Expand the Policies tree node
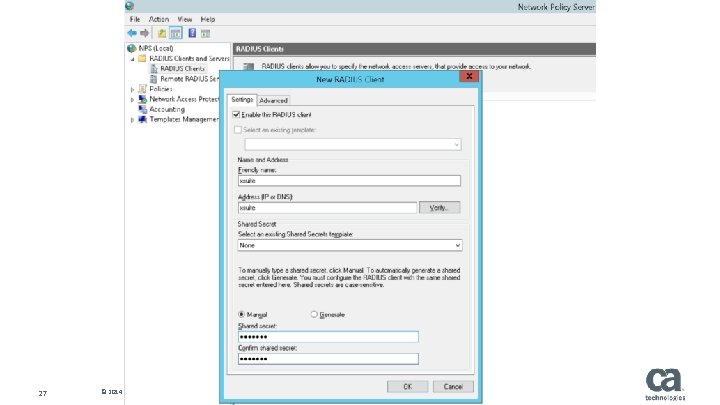Screen dimensions: 720x405 coord(132,90)
